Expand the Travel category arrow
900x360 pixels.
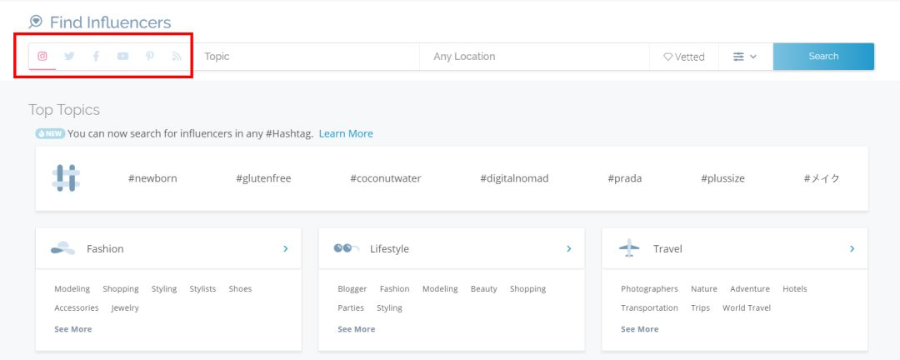pyautogui.click(x=852, y=249)
